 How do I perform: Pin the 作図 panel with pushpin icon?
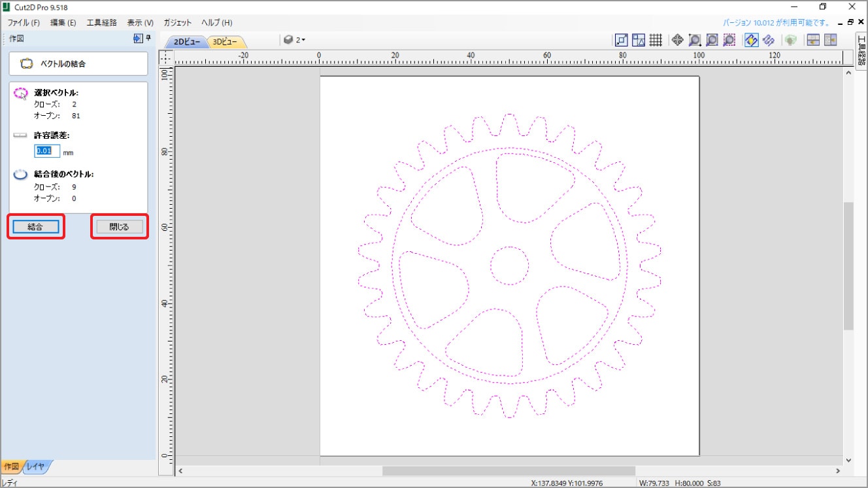point(148,39)
